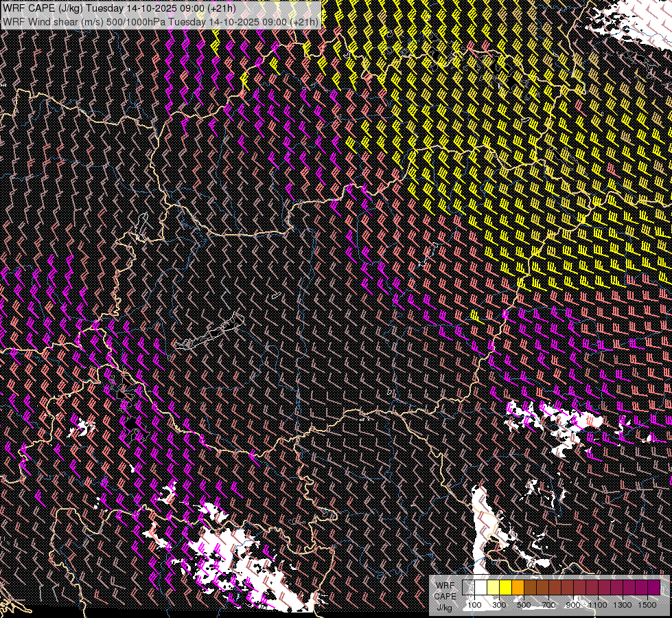Select the orange legend color swatch
The image size is (672, 618).
point(518,588)
